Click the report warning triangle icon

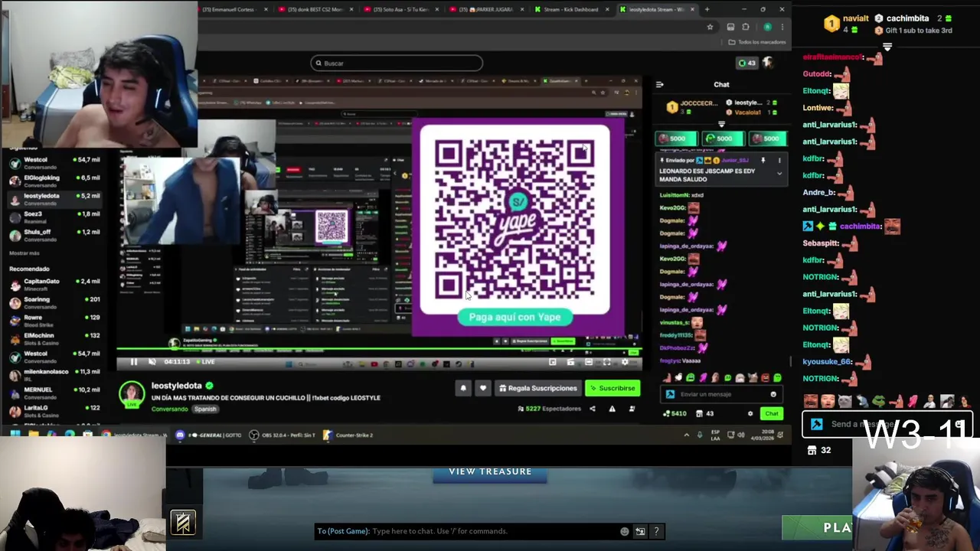pyautogui.click(x=612, y=409)
